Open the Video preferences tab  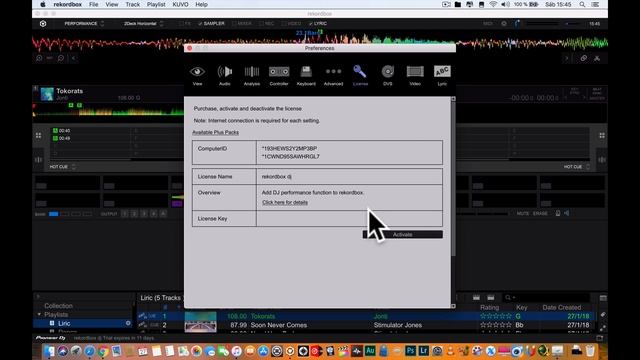[415, 76]
